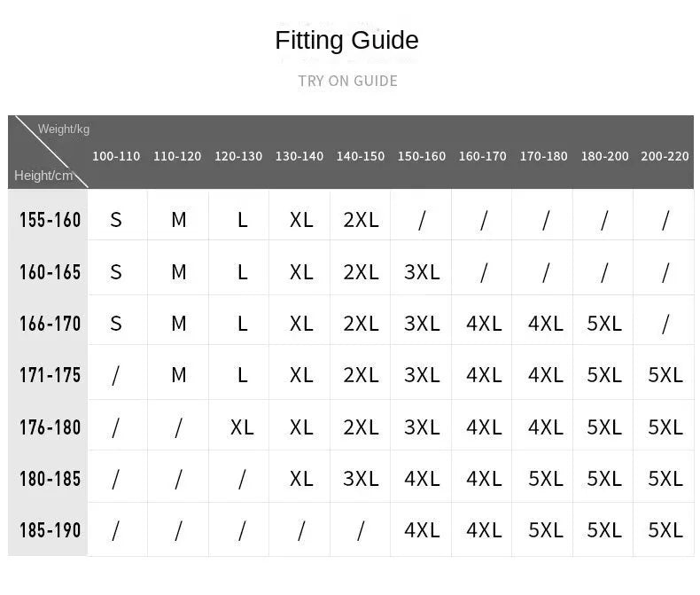The height and width of the screenshot is (595, 700).
Task: Select the 100-110 weight column header
Action: 116,156
